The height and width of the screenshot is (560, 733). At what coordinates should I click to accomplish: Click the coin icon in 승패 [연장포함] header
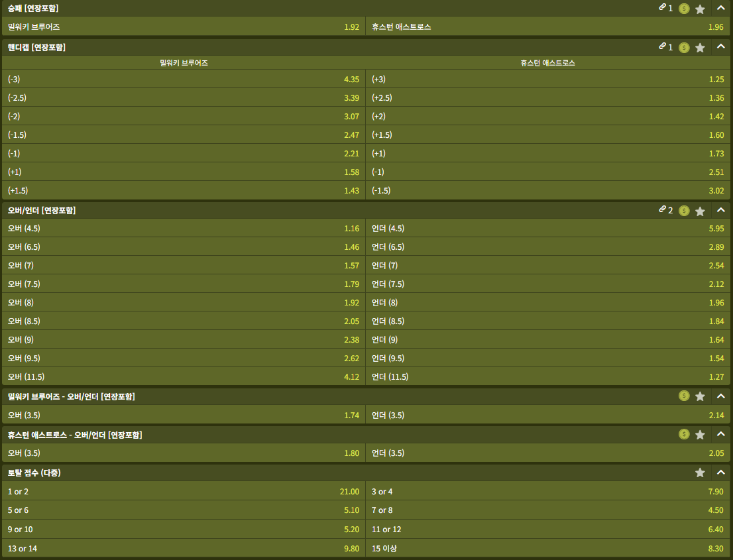point(684,9)
